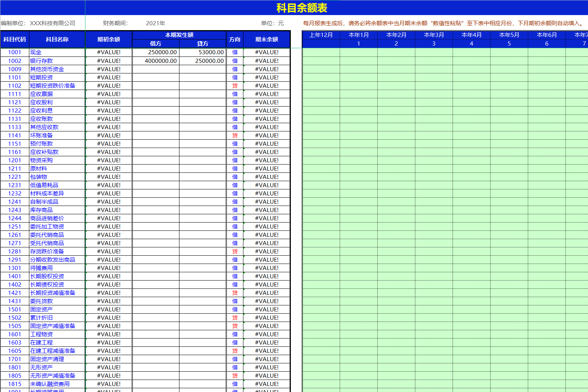Select the 期末余额 #VALUE! cell for 银行存款
Image resolution: width=588 pixels, height=392 pixels.
267,61
